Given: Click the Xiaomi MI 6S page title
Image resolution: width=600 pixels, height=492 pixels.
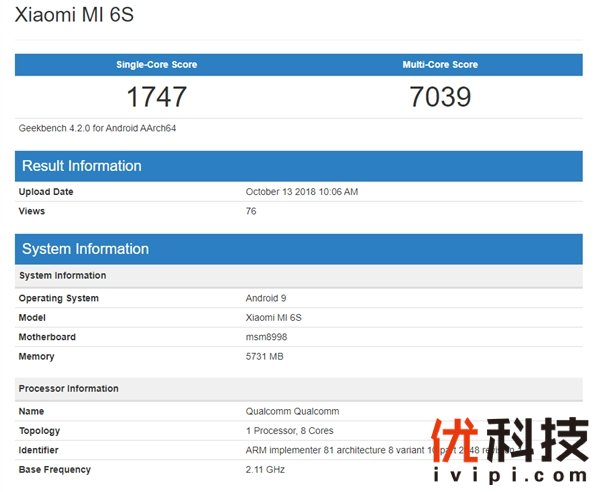Looking at the screenshot, I should [74, 15].
